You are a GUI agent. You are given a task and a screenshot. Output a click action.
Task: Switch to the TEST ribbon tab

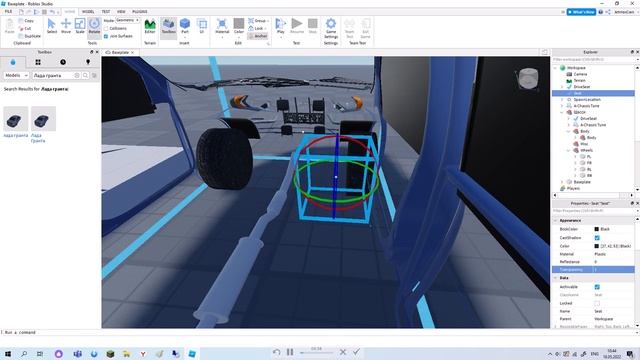click(x=106, y=11)
